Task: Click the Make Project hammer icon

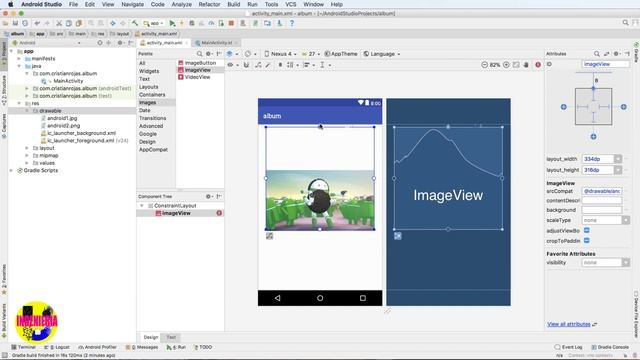Action: (x=135, y=23)
